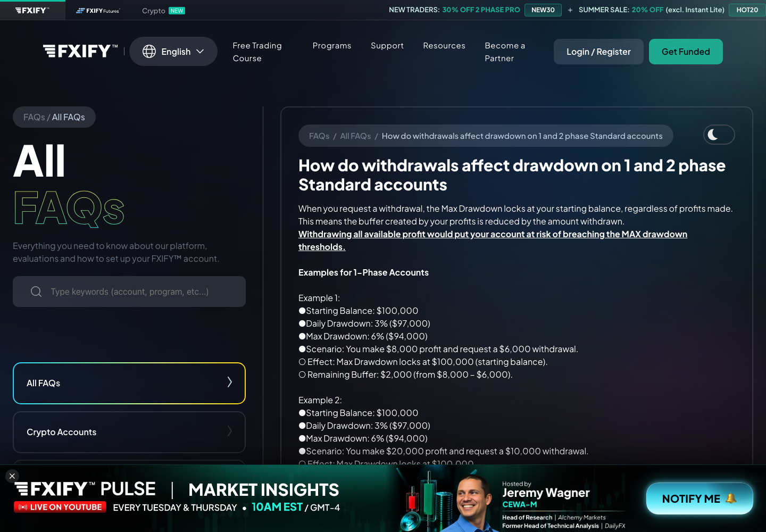Click the NOTIFY ME button
The height and width of the screenshot is (532, 766).
click(x=700, y=498)
